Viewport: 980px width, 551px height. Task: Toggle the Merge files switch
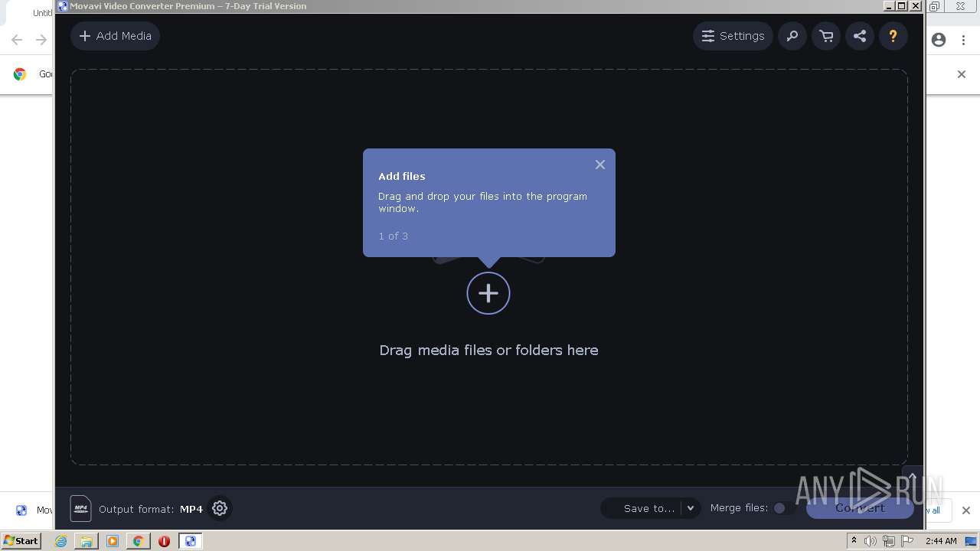pyautogui.click(x=782, y=508)
